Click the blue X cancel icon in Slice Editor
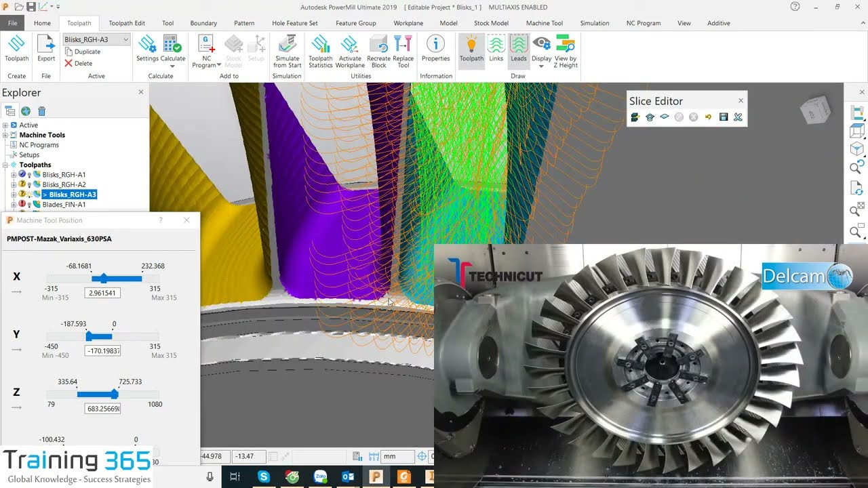 point(738,117)
